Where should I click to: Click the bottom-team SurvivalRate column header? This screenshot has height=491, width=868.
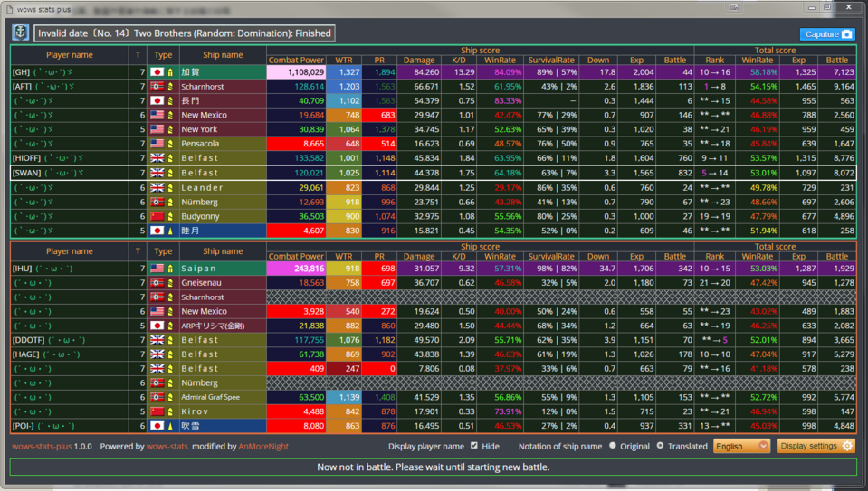551,257
